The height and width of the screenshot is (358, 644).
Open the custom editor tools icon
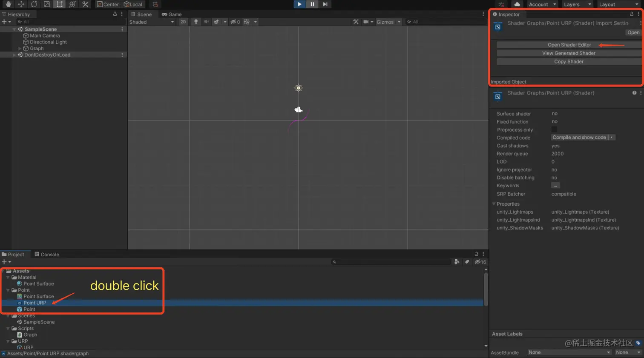click(85, 4)
